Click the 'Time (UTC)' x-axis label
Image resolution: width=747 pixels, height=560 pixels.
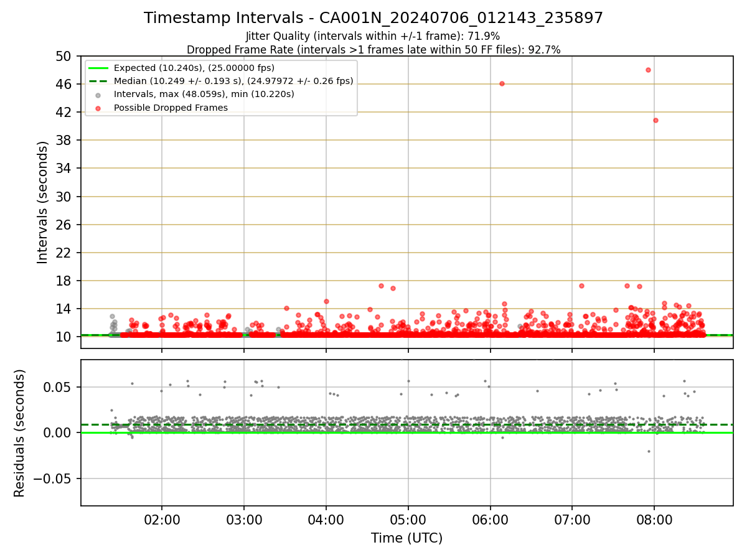[406, 538]
